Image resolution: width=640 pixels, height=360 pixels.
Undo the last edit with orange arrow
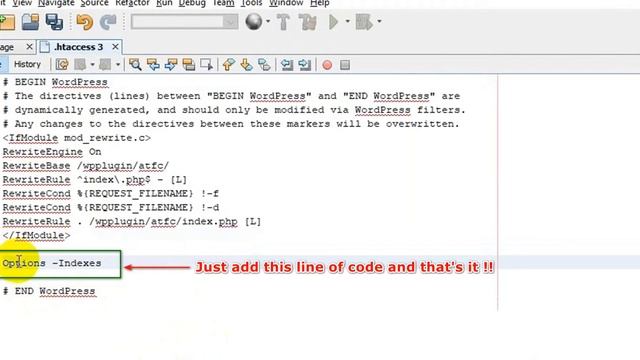coord(84,22)
